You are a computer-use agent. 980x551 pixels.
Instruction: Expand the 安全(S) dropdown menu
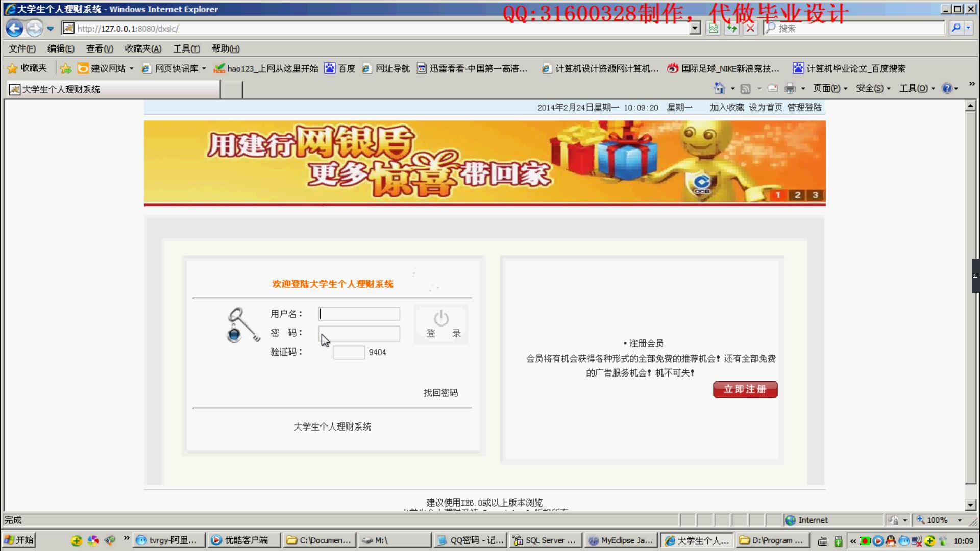pos(873,88)
